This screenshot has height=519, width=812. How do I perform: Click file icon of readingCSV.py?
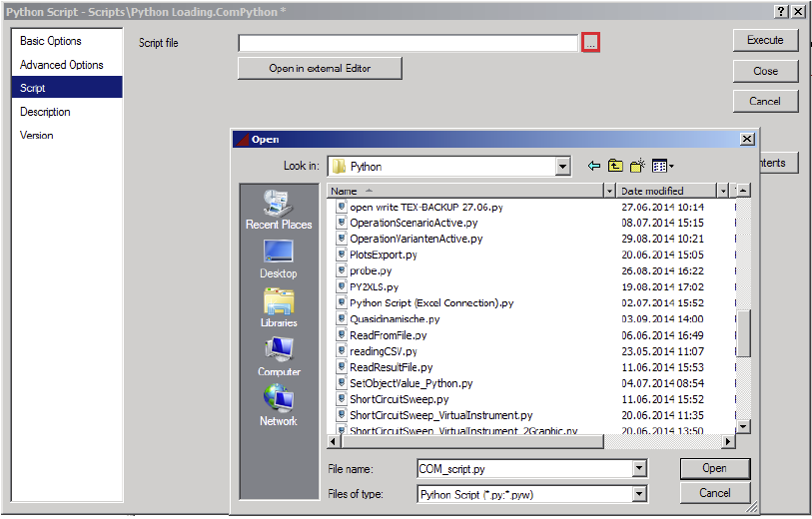point(342,351)
